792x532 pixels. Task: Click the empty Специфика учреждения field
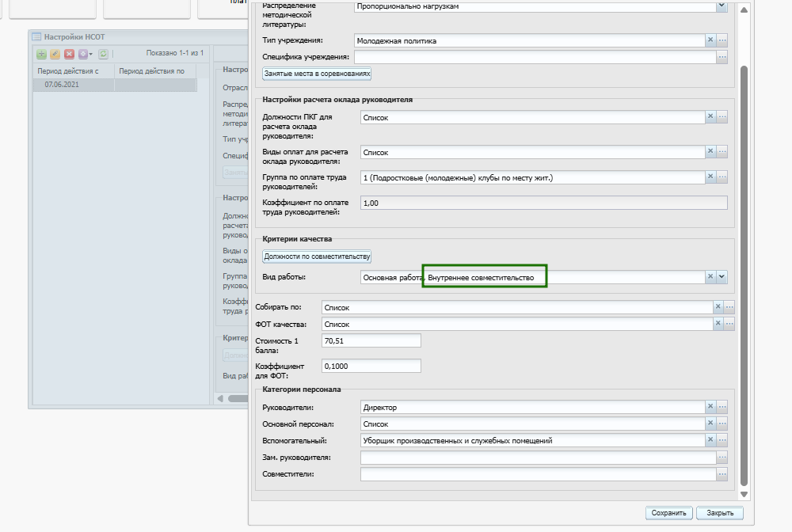535,57
